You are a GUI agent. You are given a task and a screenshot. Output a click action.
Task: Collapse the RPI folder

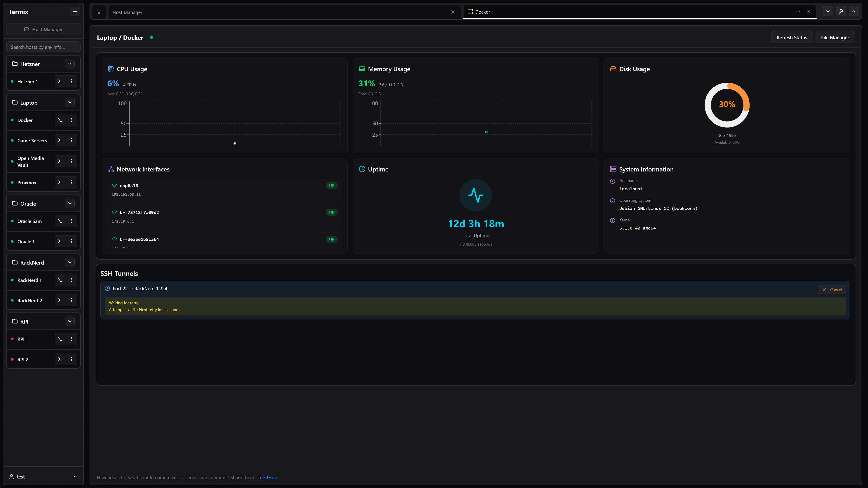point(70,321)
